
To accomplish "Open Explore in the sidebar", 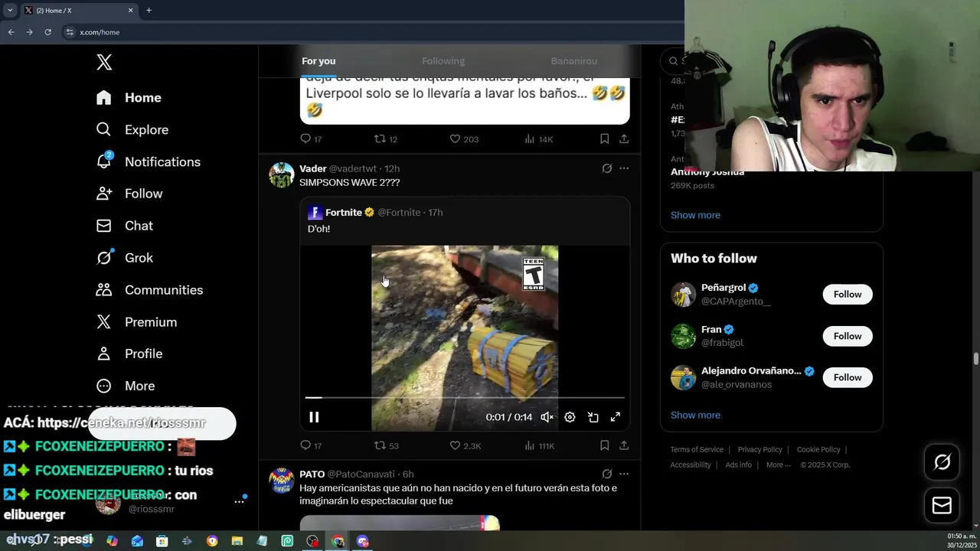I will tap(132, 130).
